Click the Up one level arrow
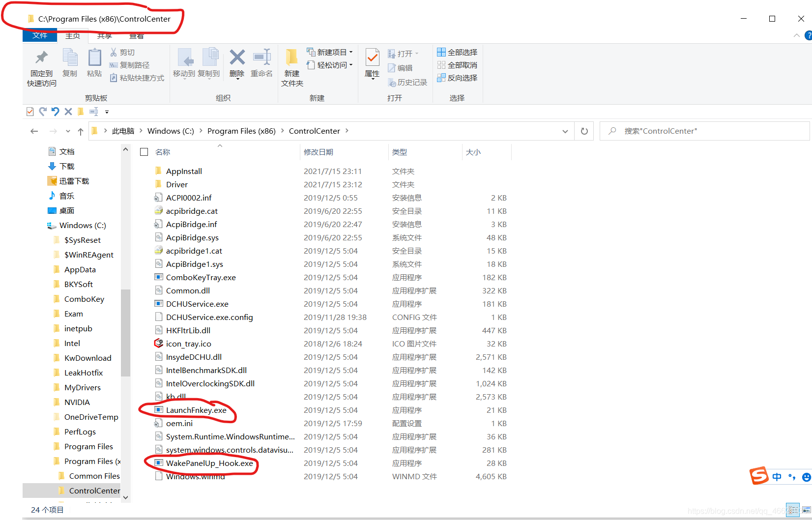This screenshot has height=520, width=812. (x=81, y=131)
